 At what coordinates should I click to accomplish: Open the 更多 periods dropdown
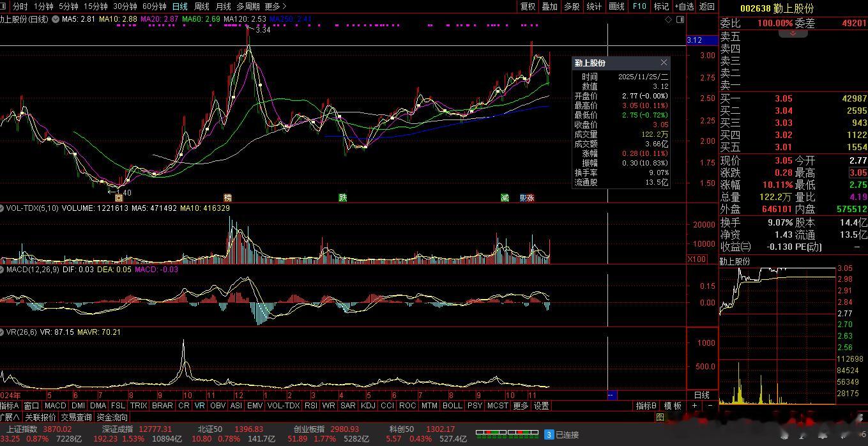tap(276, 6)
